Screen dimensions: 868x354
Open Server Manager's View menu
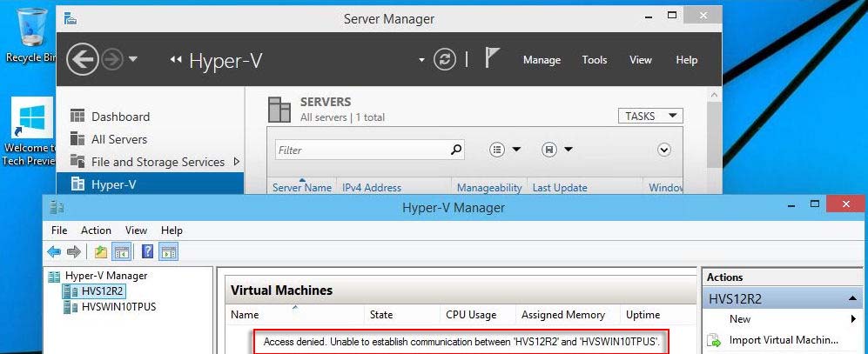[x=641, y=60]
